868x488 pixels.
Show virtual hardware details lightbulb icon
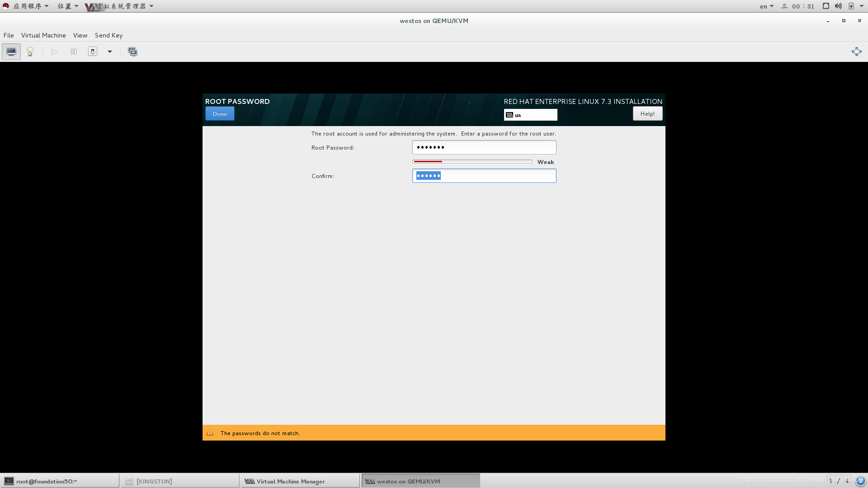(x=30, y=52)
